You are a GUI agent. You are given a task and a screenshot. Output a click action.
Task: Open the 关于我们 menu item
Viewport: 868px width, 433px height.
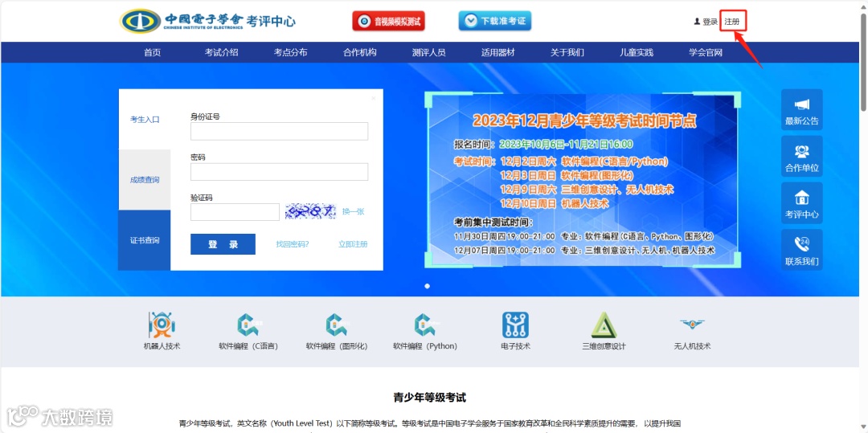[x=567, y=52]
